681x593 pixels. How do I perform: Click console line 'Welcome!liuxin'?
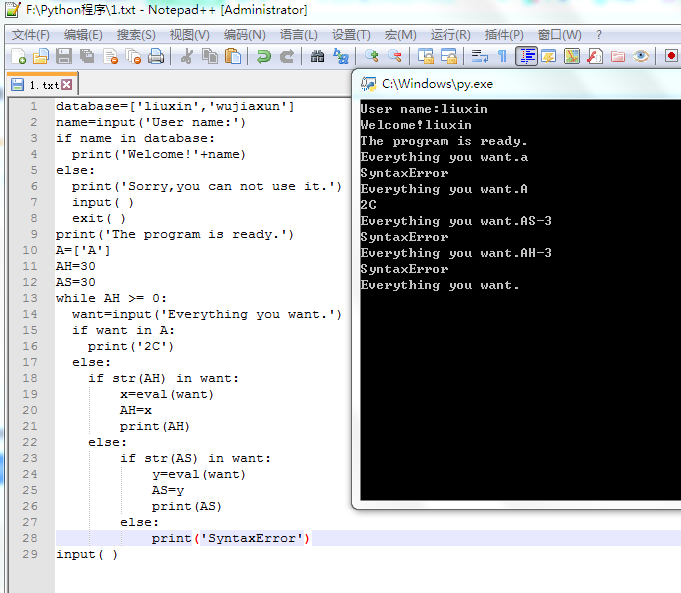[416, 125]
